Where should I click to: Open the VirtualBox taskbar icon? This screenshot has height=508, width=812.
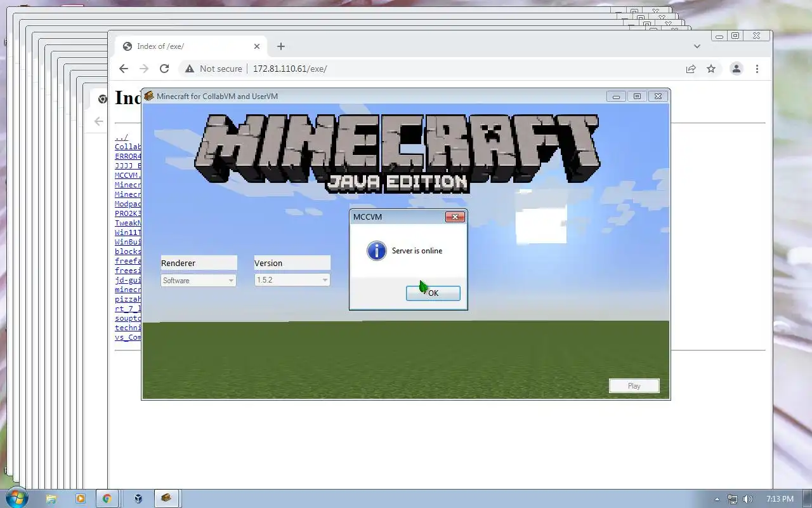pyautogui.click(x=138, y=498)
